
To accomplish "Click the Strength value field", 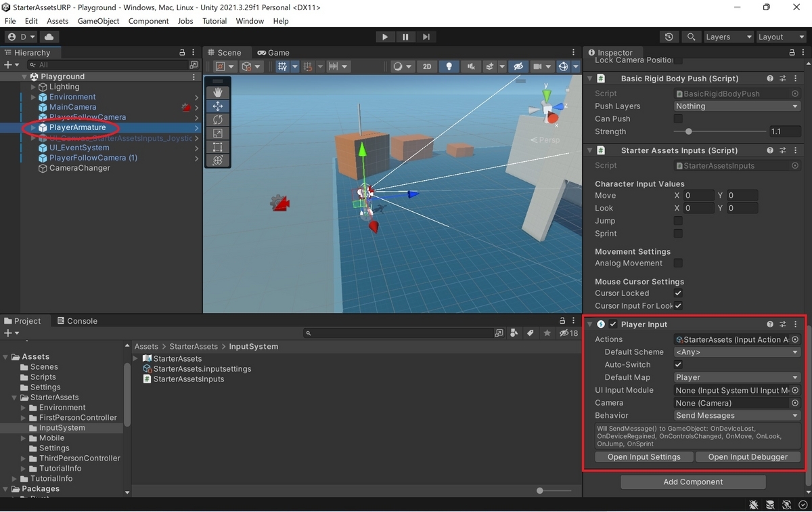I will (784, 131).
